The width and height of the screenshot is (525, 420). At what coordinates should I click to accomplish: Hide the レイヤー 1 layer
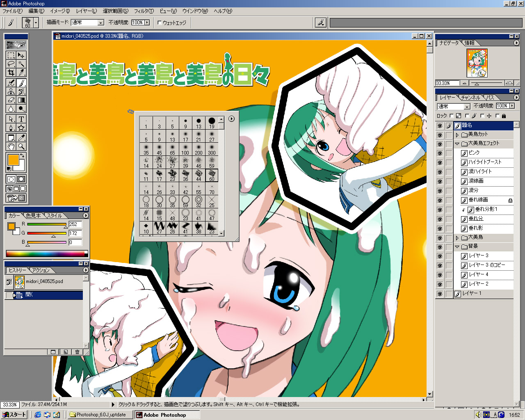click(x=440, y=294)
